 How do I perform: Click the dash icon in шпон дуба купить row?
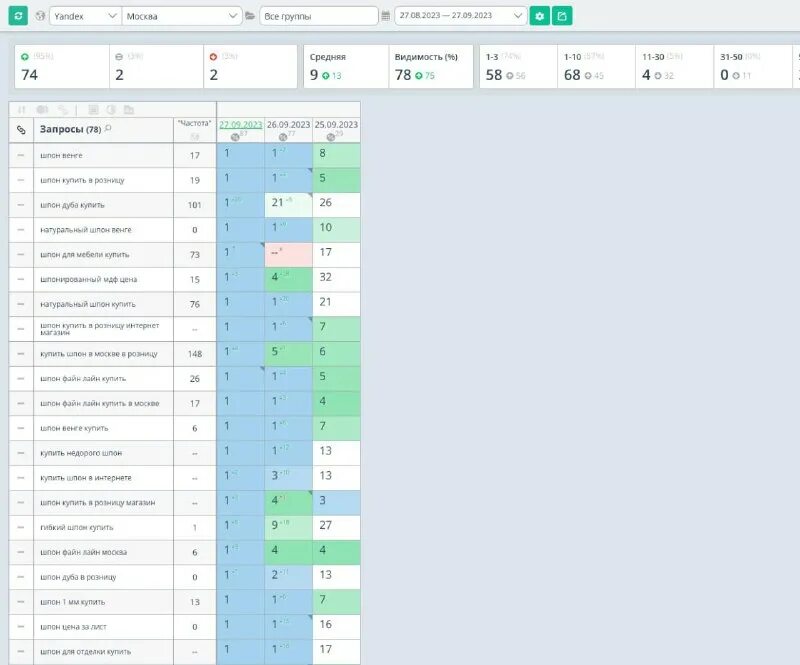tap(21, 205)
